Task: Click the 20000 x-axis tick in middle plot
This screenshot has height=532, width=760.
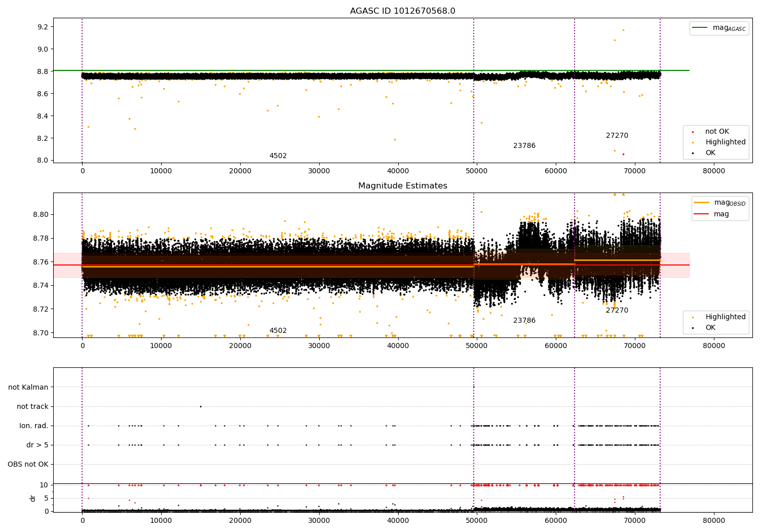Action: coord(240,346)
